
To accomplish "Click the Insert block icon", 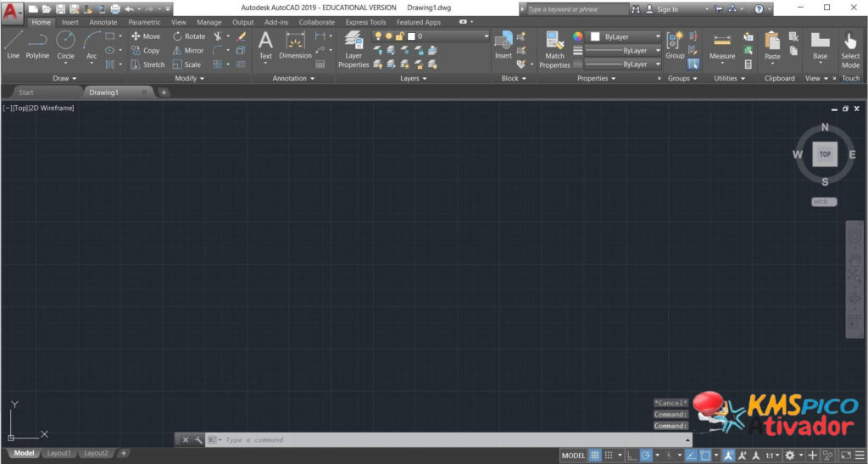I will click(x=504, y=45).
